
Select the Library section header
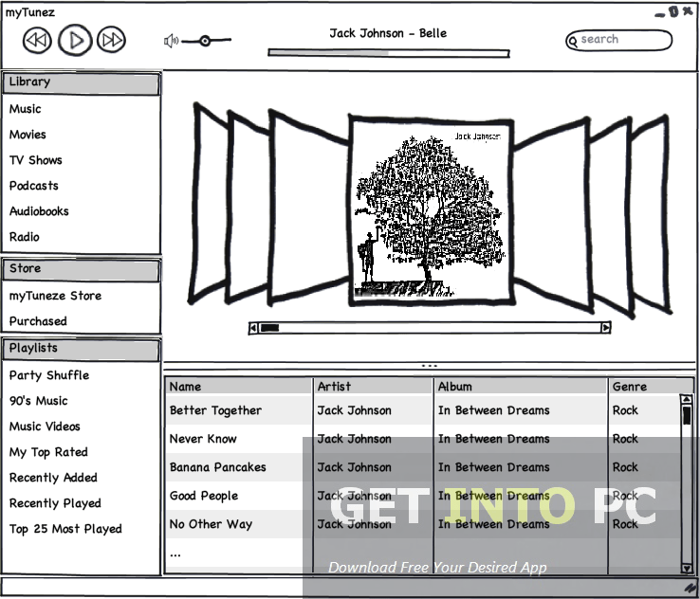(x=81, y=83)
